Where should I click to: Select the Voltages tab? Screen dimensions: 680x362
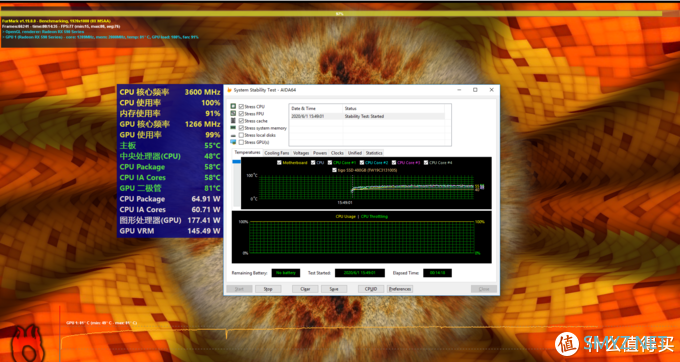(301, 153)
